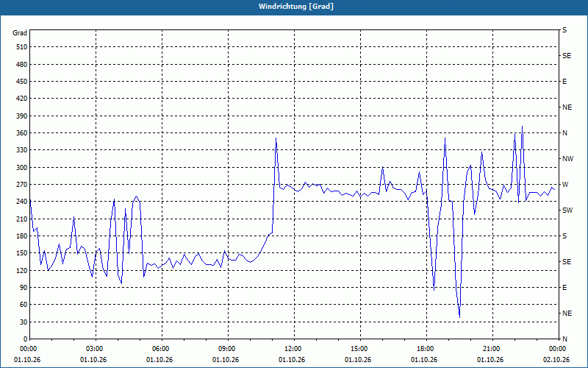
Task: Select the 360 degree axis label
Action: (22, 133)
